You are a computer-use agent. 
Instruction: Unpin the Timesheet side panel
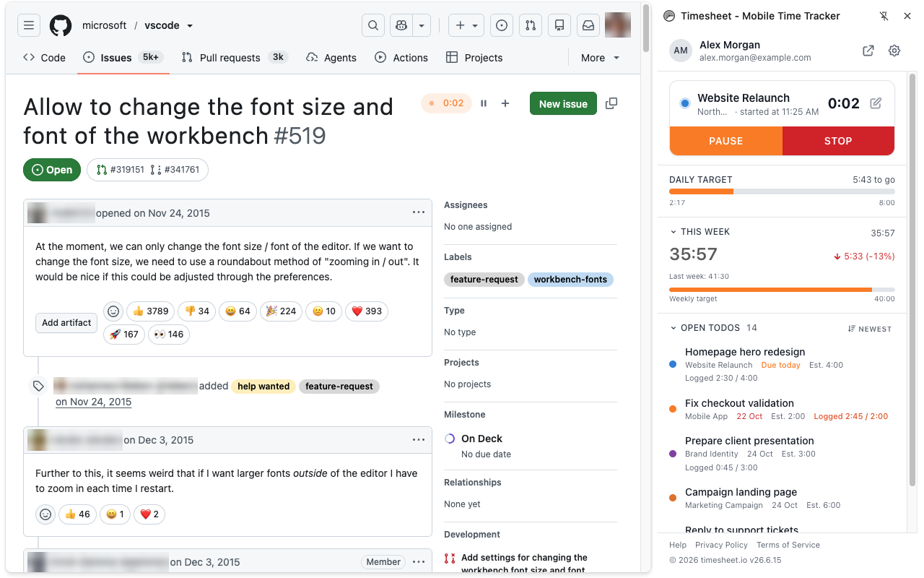pyautogui.click(x=884, y=16)
